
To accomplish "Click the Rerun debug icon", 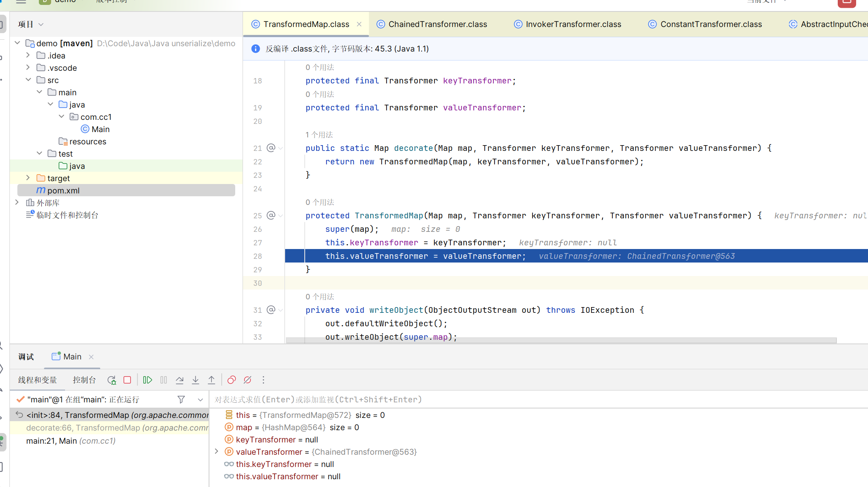I will 112,380.
